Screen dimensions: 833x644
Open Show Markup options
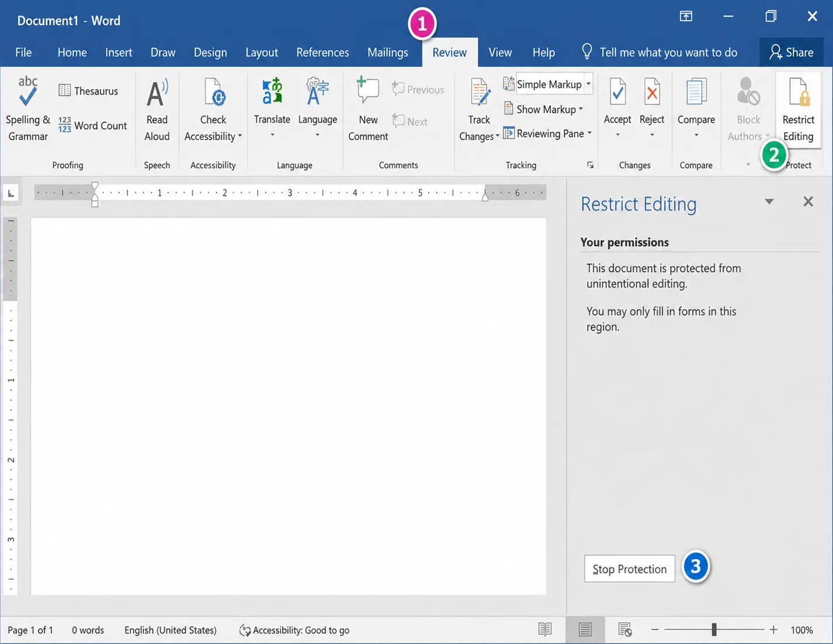tap(543, 109)
